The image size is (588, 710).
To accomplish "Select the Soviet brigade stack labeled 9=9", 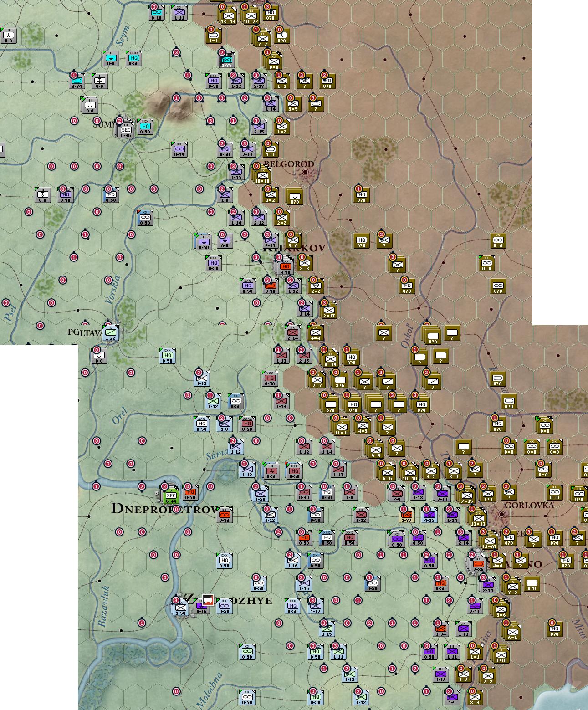I will click(376, 449).
